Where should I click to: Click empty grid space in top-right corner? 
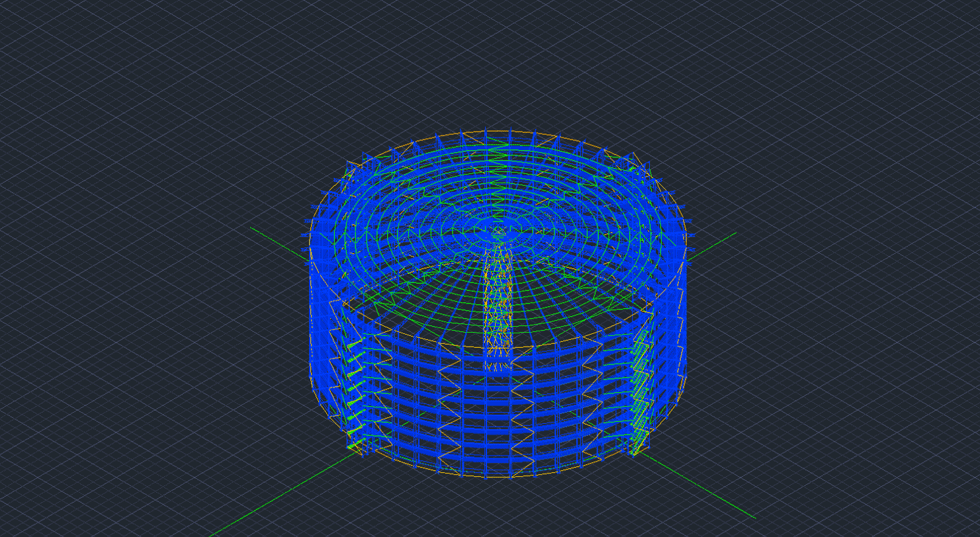tap(913, 53)
